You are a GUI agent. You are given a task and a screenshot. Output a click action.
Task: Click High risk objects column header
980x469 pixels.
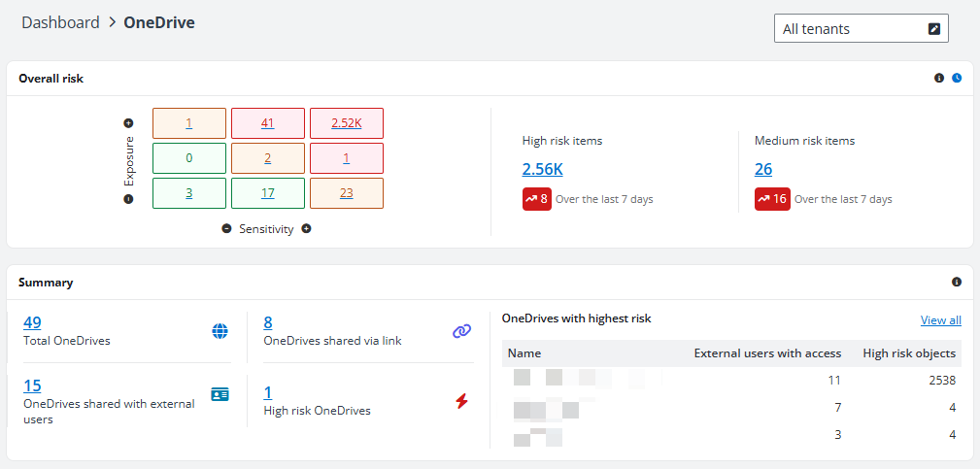point(909,353)
